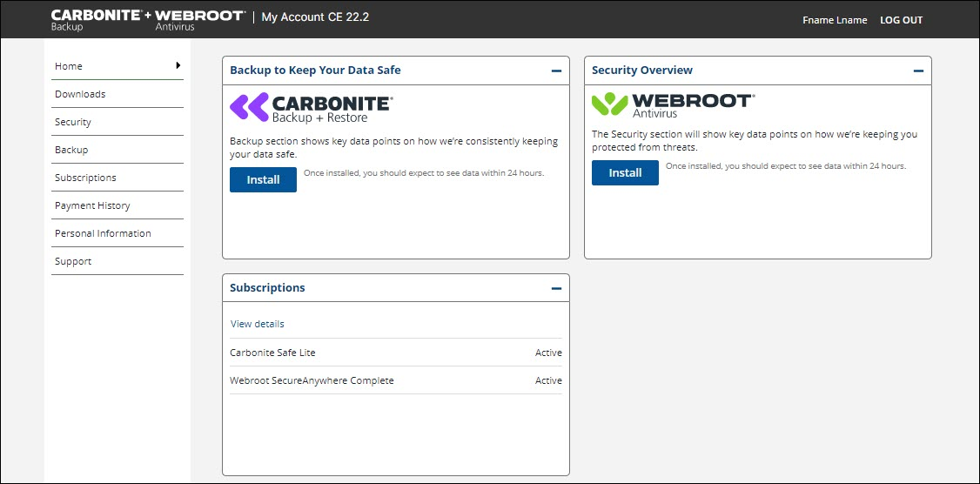Install Carbonite Backup + Restore
This screenshot has height=484, width=980.
pos(263,179)
